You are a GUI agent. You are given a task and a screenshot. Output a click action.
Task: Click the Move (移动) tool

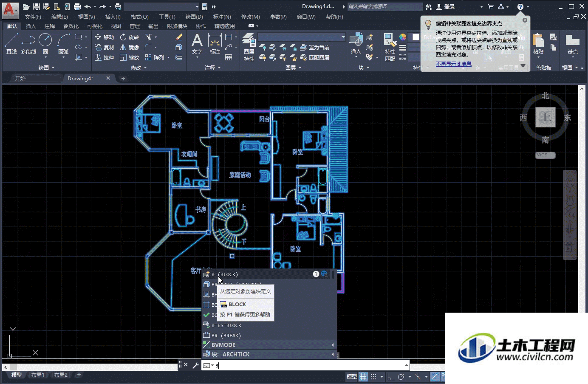pyautogui.click(x=104, y=37)
